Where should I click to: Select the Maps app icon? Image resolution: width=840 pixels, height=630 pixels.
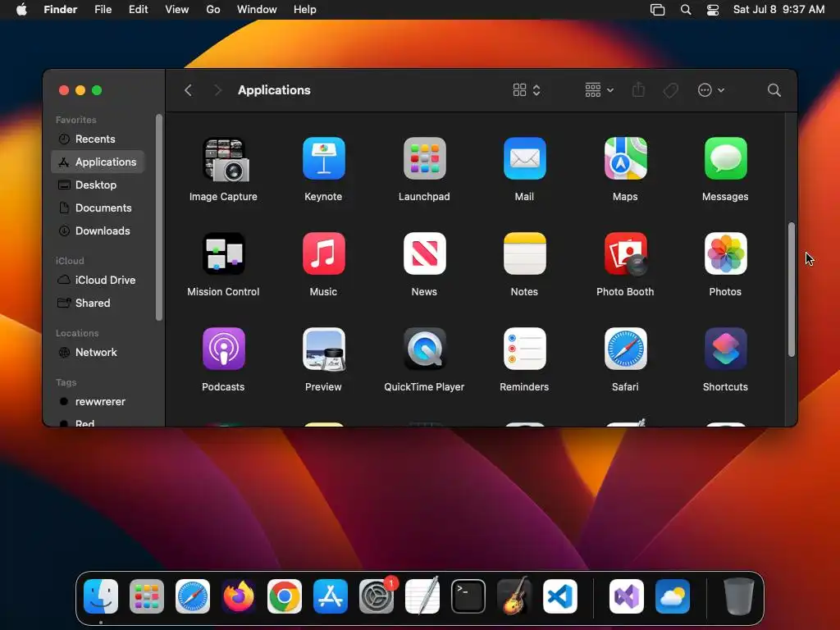pyautogui.click(x=625, y=158)
